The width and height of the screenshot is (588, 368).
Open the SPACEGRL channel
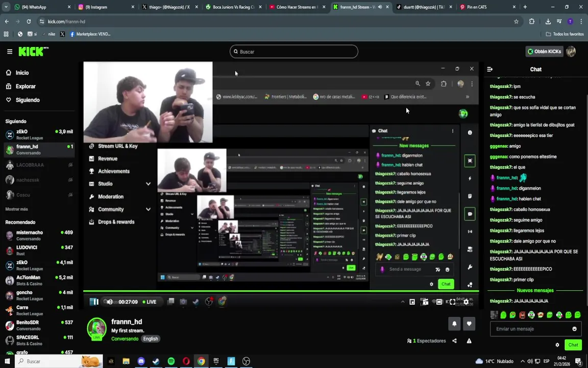pos(39,340)
